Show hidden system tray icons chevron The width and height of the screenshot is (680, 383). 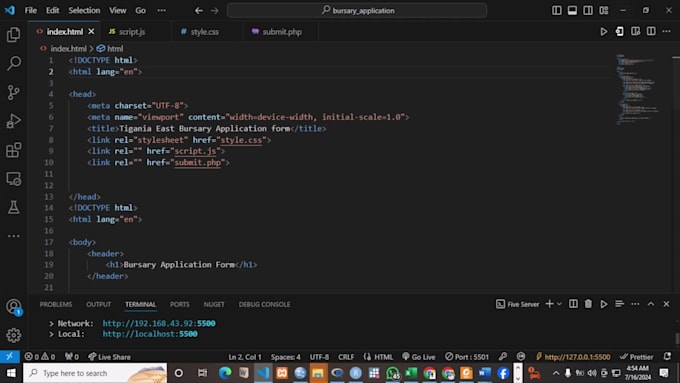coord(556,373)
